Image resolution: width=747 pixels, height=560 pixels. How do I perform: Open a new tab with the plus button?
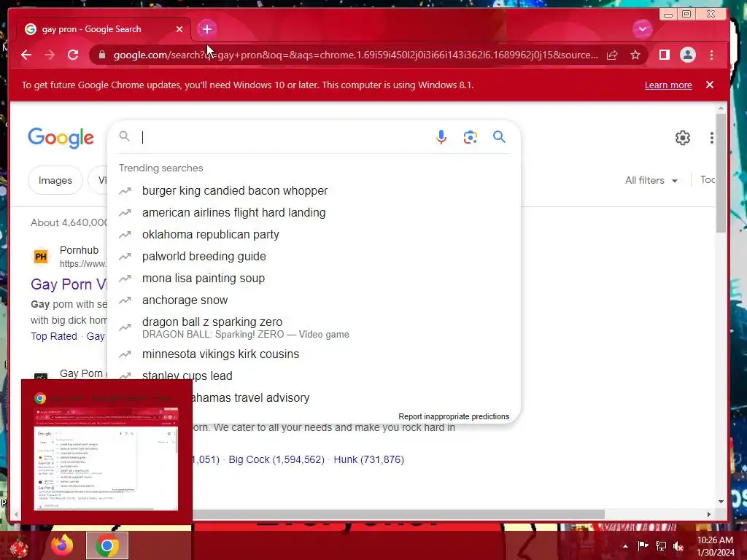point(206,29)
